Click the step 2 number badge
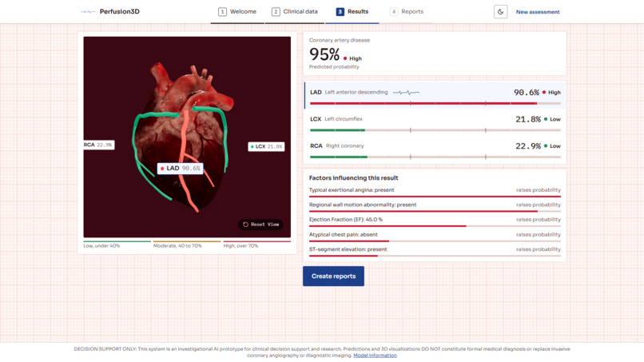 pos(276,12)
